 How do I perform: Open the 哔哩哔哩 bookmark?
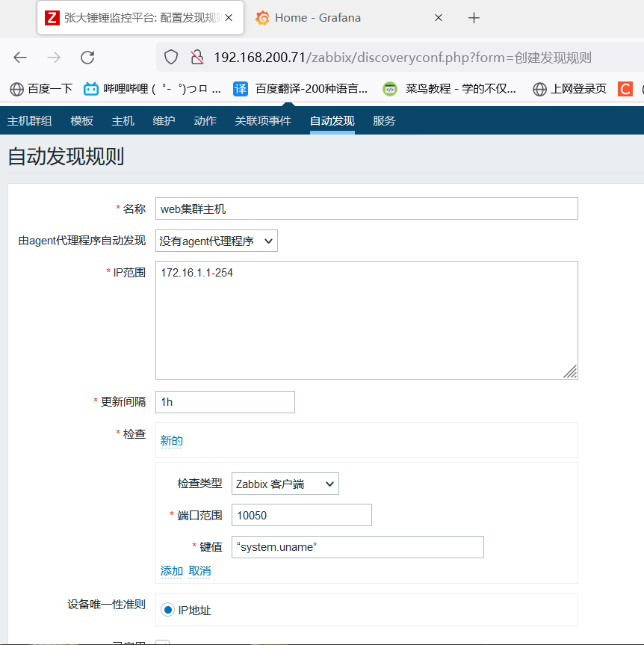point(152,89)
